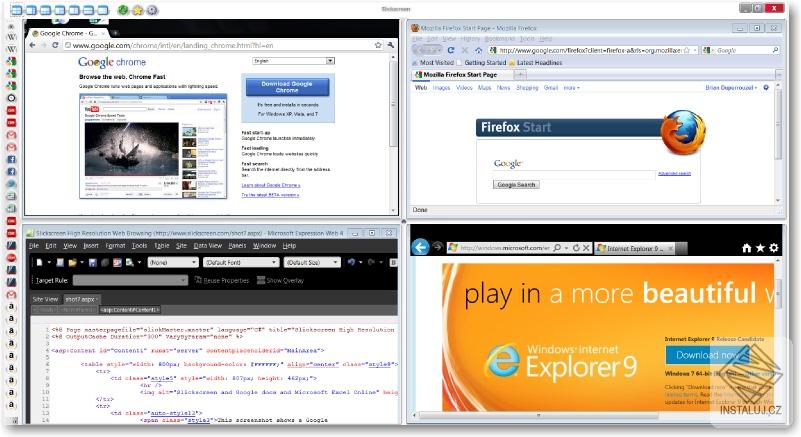Click the 'Learn about Google Chrome' link

tap(271, 185)
